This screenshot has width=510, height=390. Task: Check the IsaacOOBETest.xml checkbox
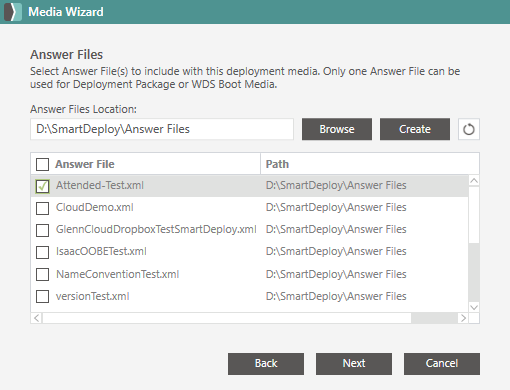pos(42,252)
